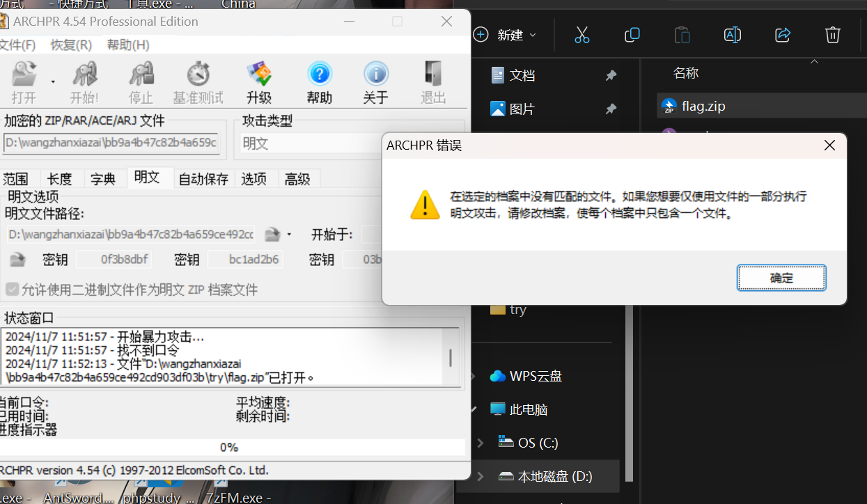Screen dimensions: 867x504
Task: Select OS (C:) drive in navigation pane
Action: pos(528,443)
